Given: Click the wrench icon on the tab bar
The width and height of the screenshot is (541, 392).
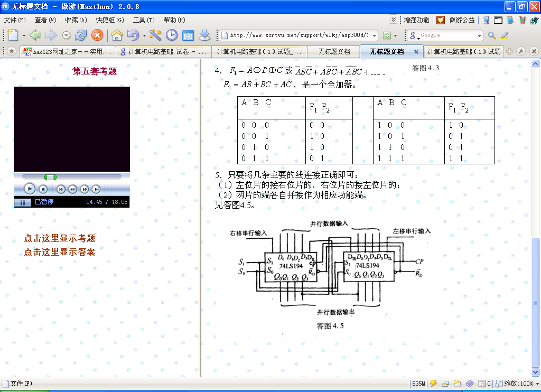Looking at the screenshot, I should (521, 52).
